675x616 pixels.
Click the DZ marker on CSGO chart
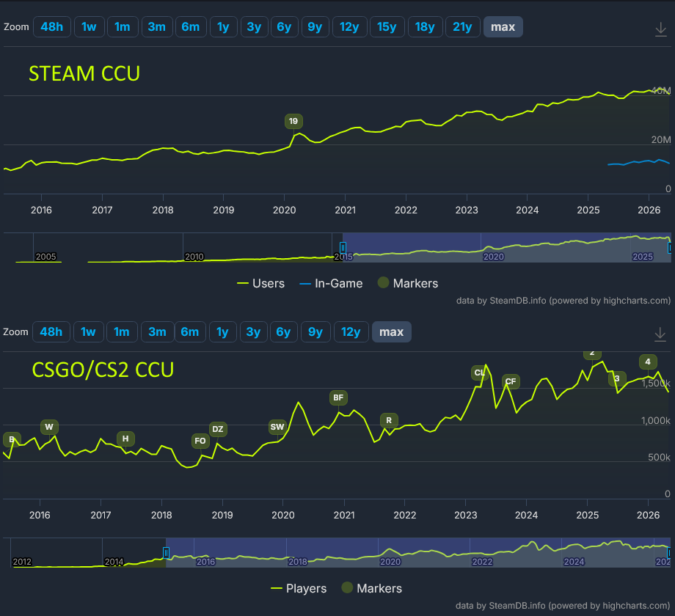218,429
